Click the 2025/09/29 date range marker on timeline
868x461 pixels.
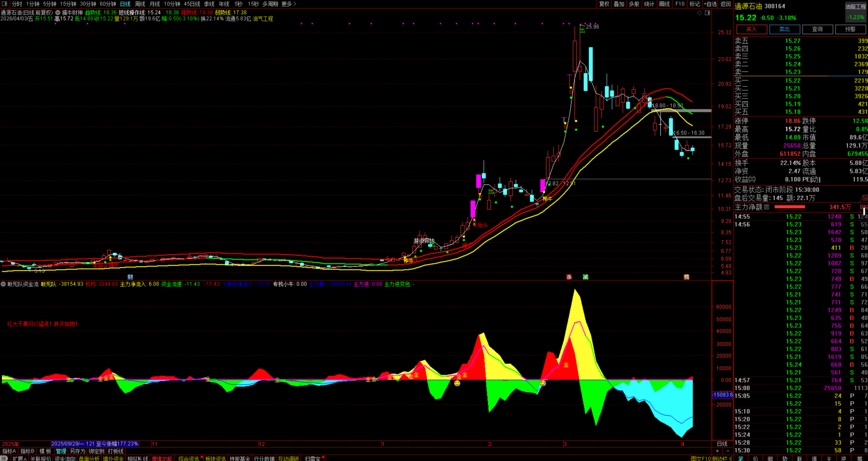[95, 444]
